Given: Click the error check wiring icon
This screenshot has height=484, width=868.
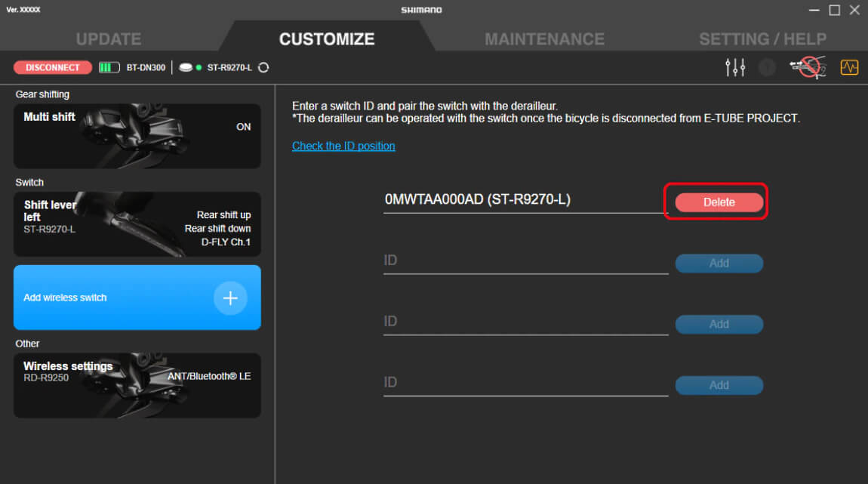Looking at the screenshot, I should 807,67.
